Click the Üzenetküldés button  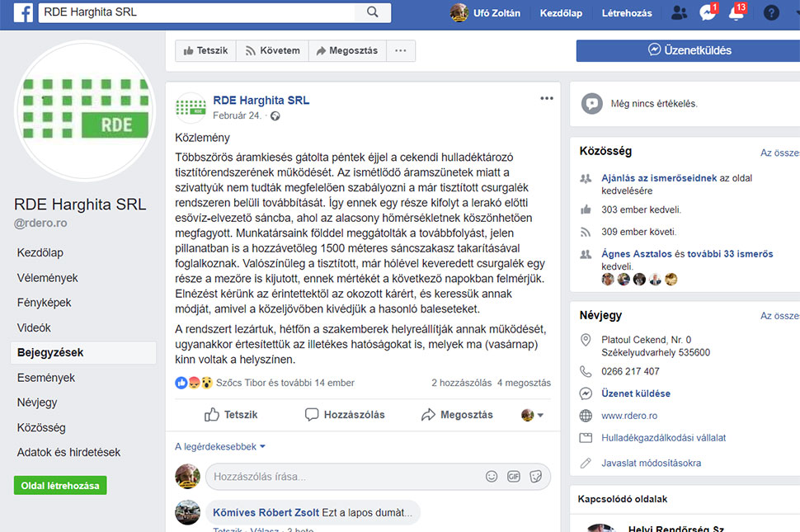click(689, 50)
